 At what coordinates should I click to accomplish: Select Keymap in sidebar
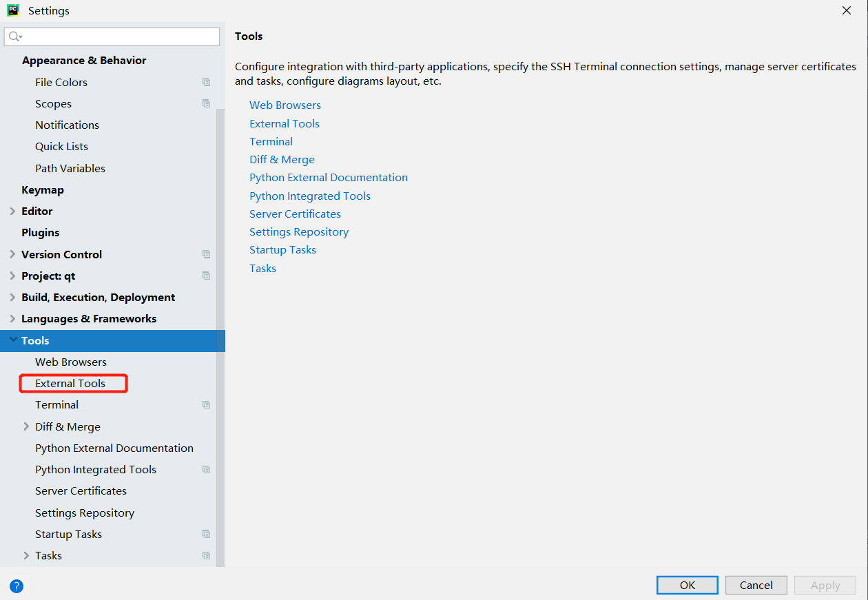(x=43, y=190)
